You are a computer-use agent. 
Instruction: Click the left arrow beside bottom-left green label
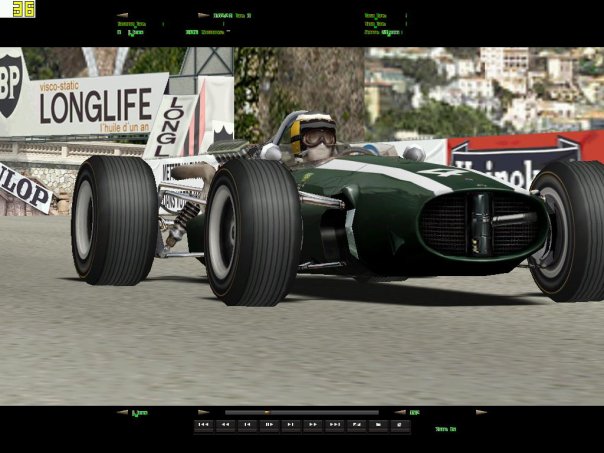(122, 412)
